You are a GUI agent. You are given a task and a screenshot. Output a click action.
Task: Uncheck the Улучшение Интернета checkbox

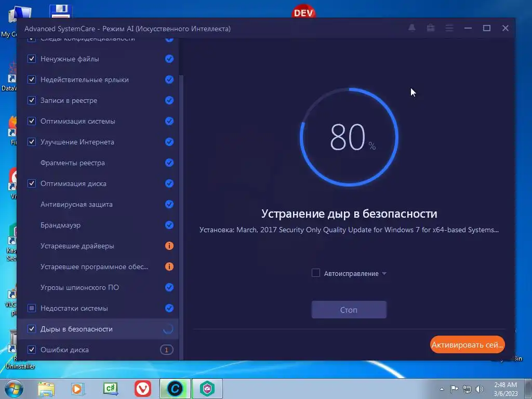[32, 142]
